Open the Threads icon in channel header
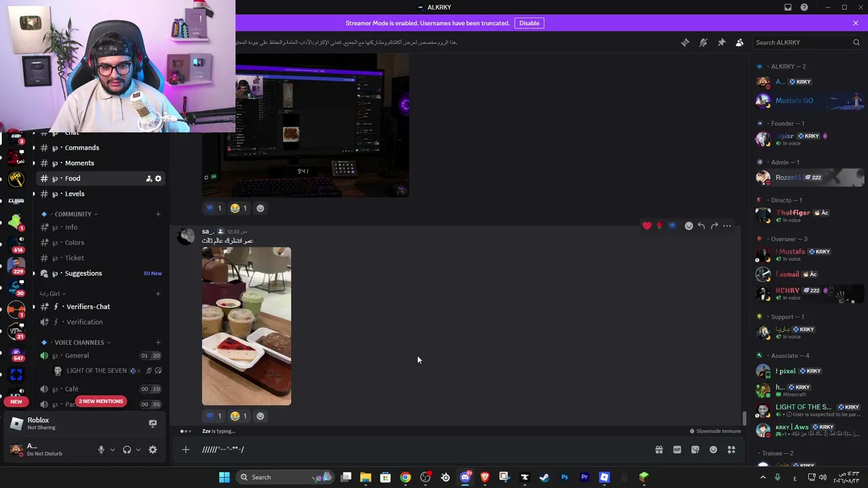 coord(685,42)
